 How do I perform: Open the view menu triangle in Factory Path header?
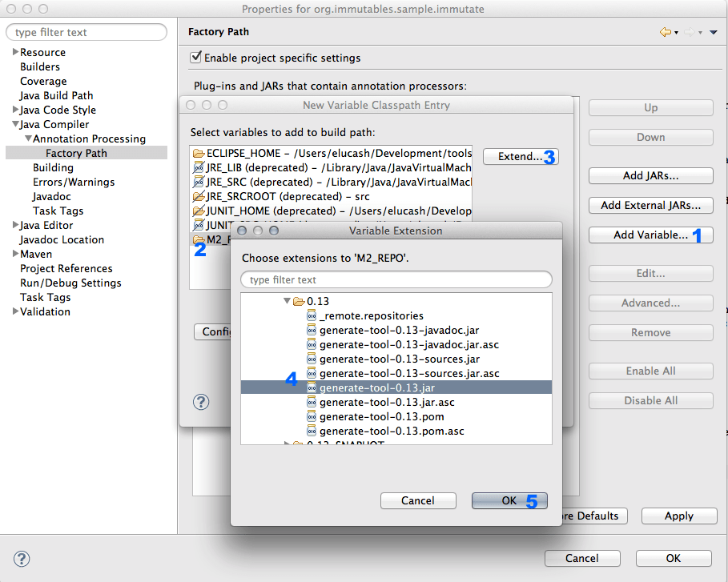point(713,33)
